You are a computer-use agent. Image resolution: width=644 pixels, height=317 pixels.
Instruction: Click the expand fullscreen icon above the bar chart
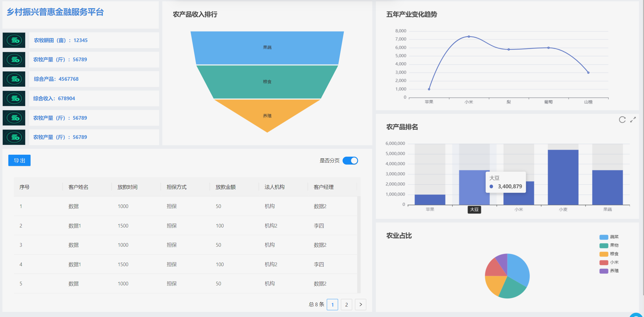pyautogui.click(x=633, y=120)
